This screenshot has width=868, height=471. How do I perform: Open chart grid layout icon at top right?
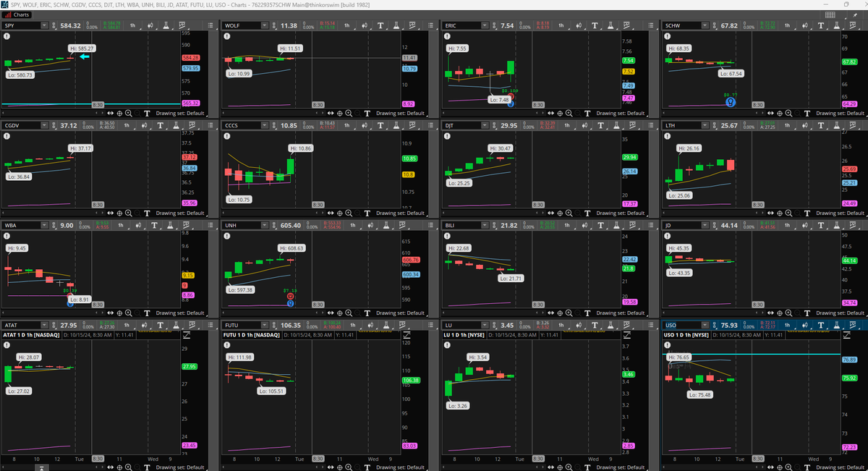pyautogui.click(x=830, y=14)
